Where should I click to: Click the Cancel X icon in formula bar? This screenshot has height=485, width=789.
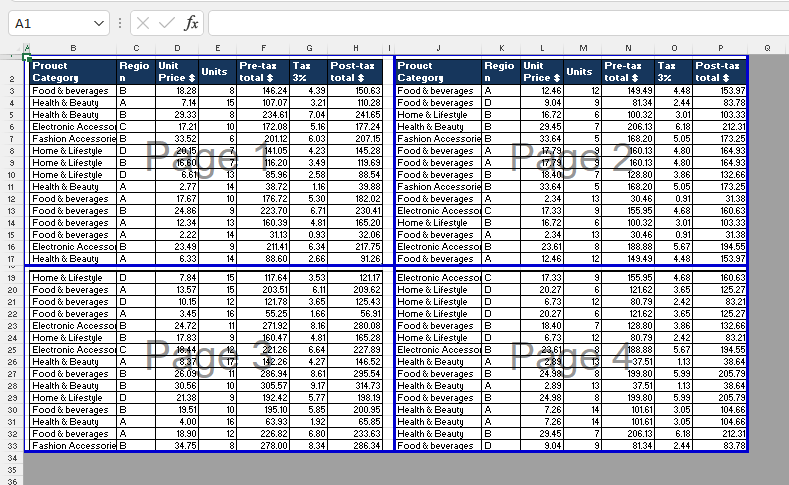pos(143,23)
